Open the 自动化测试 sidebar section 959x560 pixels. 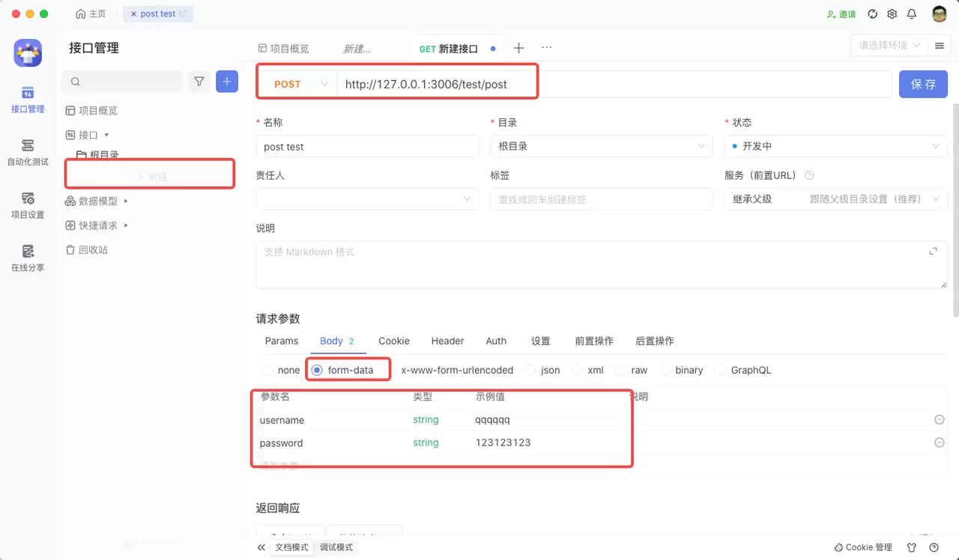[28, 152]
